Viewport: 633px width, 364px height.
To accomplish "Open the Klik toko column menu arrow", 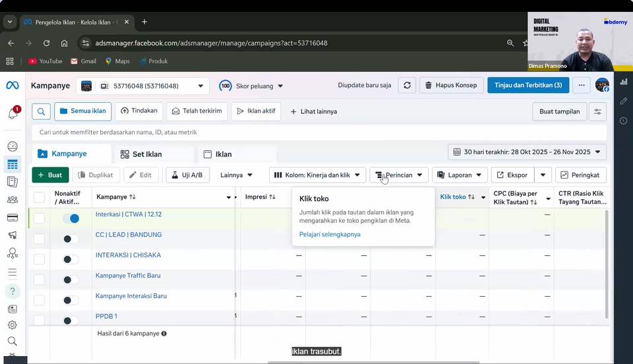I will [483, 197].
